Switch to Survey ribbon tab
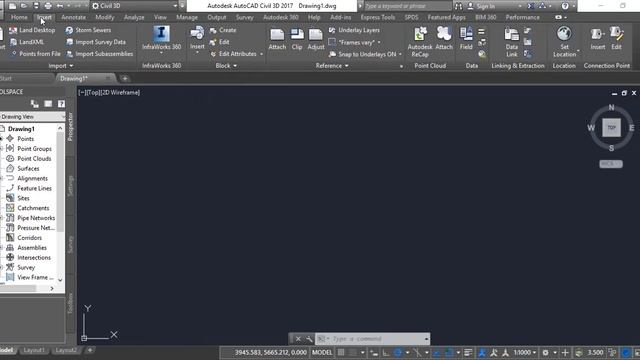 pyautogui.click(x=244, y=18)
